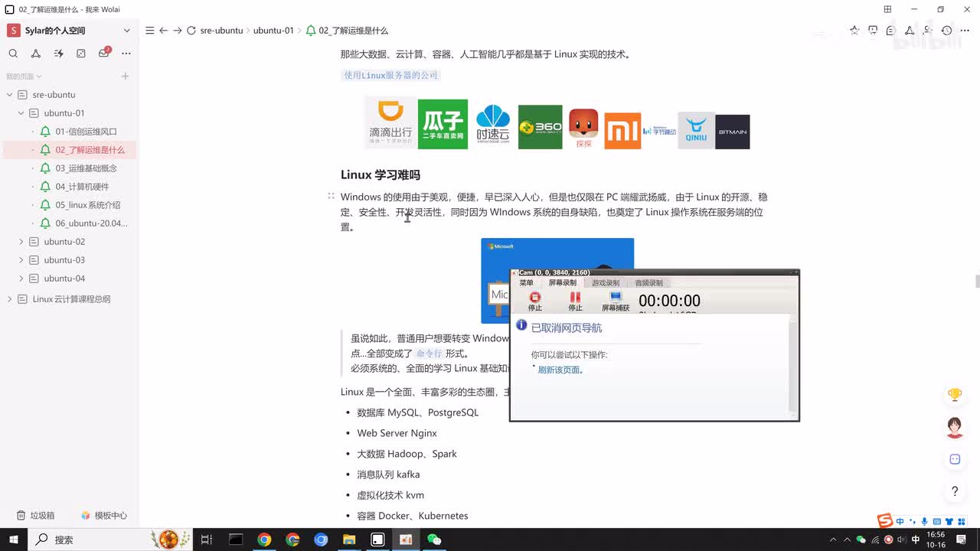Click the company logos image strip
Screen dimensions: 980x551
(x=557, y=123)
